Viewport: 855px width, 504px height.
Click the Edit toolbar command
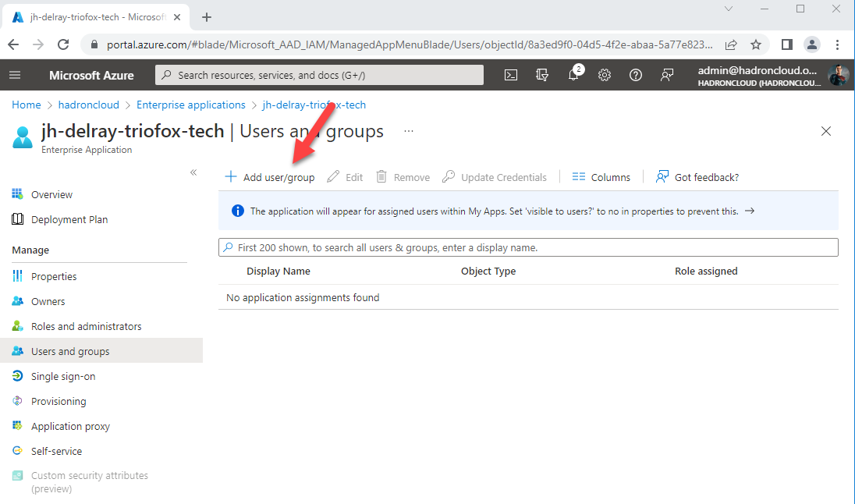345,177
